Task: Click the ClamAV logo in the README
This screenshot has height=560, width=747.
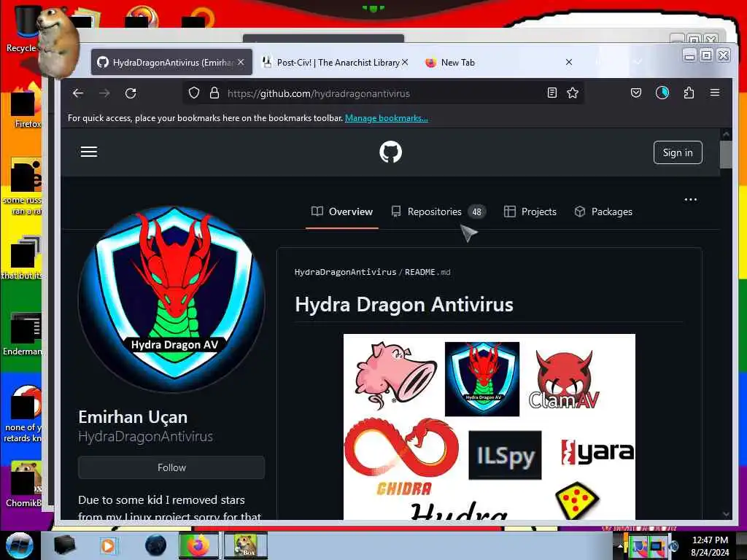Action: [x=565, y=379]
